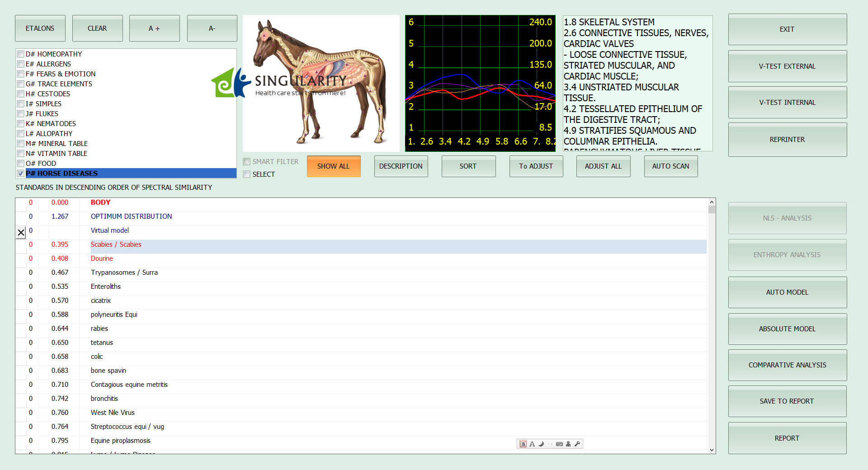The height and width of the screenshot is (470, 868).
Task: Check the L# ALLOPATHY checkbox
Action: coord(20,134)
